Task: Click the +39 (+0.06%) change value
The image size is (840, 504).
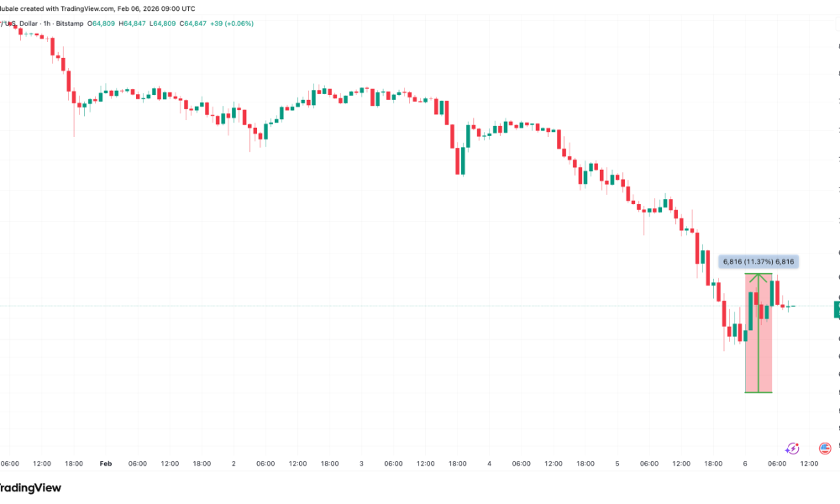Action: point(233,24)
